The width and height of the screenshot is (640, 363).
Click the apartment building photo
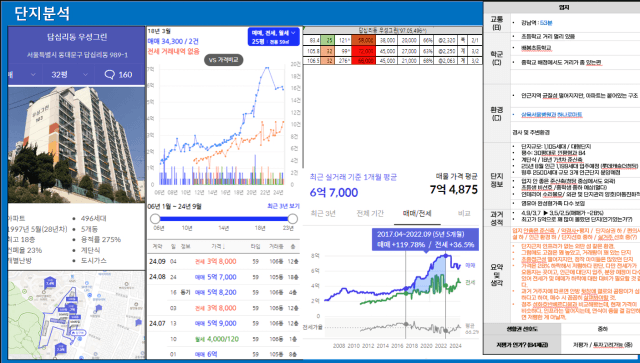[76, 145]
